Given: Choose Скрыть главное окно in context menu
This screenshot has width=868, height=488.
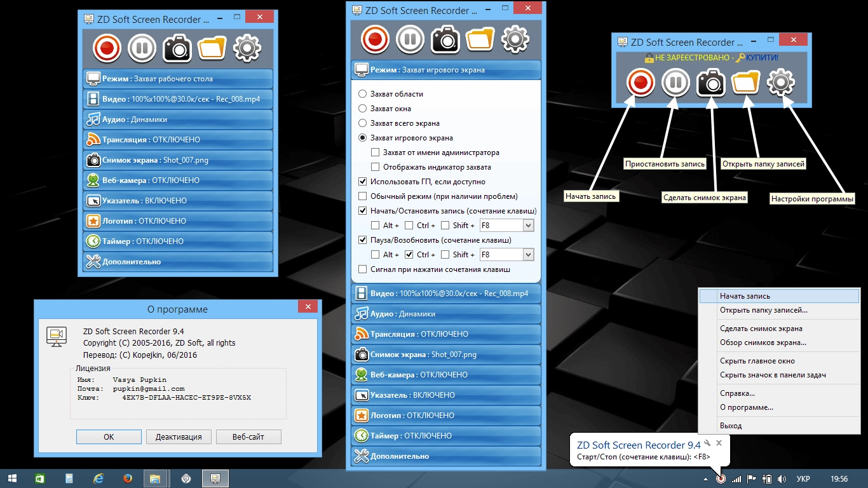Looking at the screenshot, I should point(778,361).
